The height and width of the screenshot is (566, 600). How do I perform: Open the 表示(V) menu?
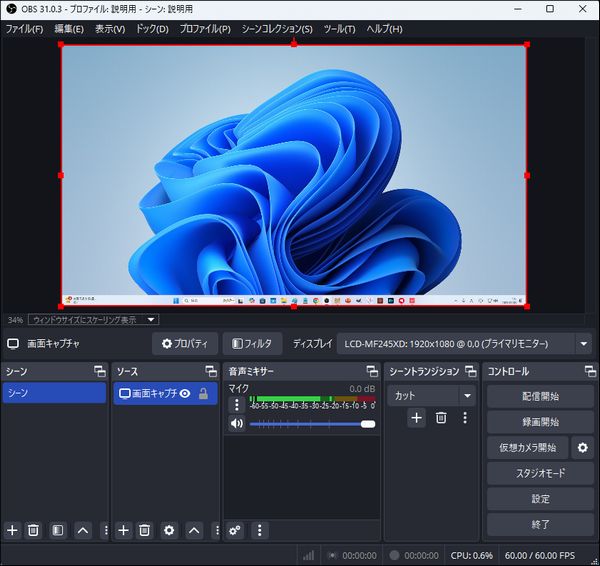pyautogui.click(x=110, y=29)
